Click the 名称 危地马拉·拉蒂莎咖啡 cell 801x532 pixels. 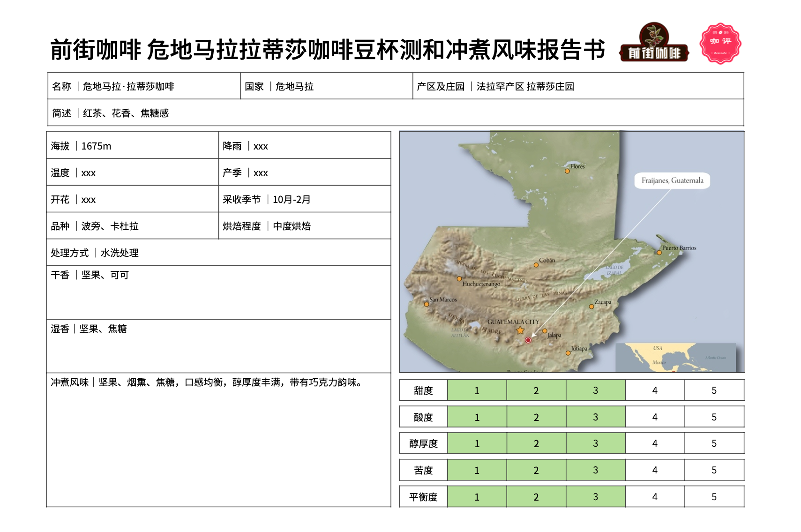(x=144, y=86)
